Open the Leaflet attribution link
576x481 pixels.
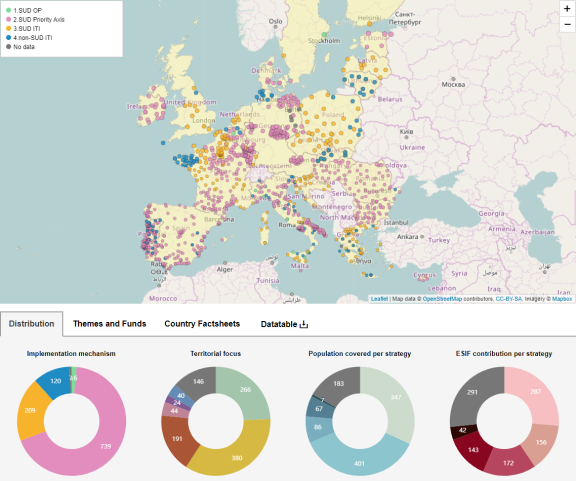379,299
